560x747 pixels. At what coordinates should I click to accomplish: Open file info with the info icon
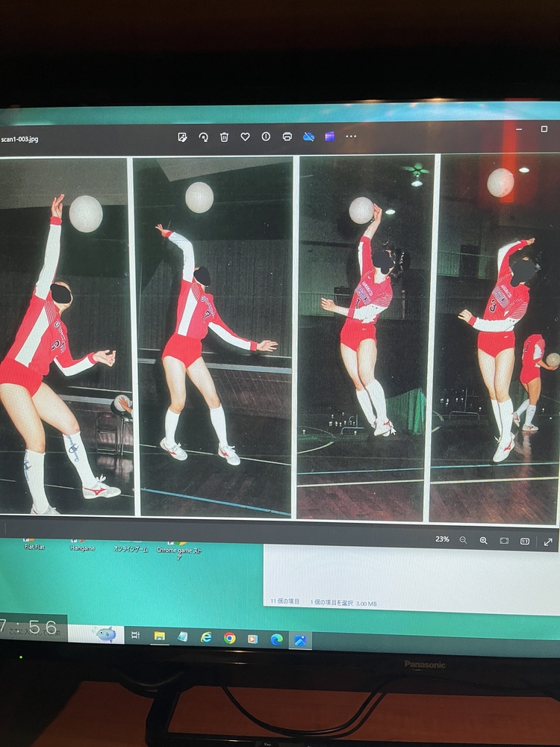tap(266, 137)
